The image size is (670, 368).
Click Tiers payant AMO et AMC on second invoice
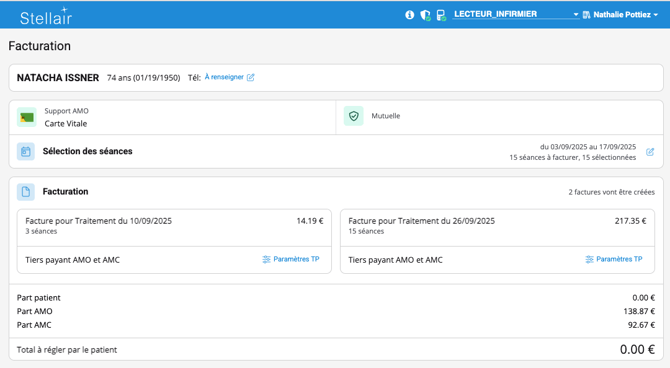point(395,260)
